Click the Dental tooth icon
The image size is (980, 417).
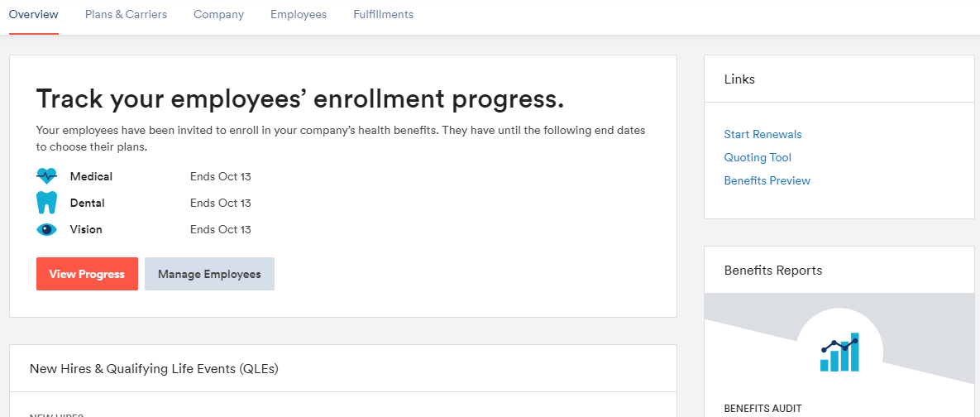pos(47,204)
